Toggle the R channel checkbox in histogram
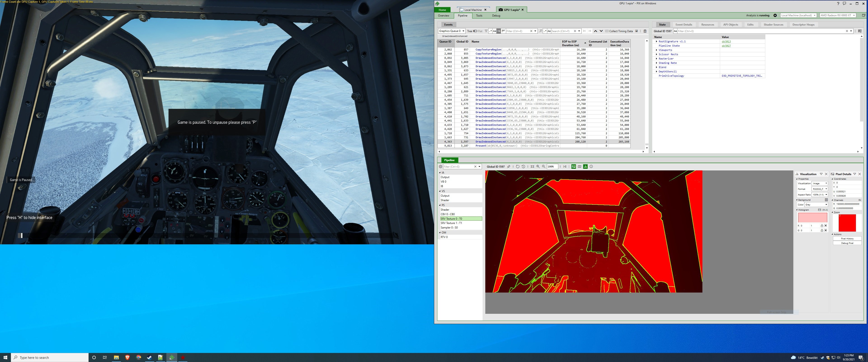Viewport: 868px width, 362px height. (826, 226)
